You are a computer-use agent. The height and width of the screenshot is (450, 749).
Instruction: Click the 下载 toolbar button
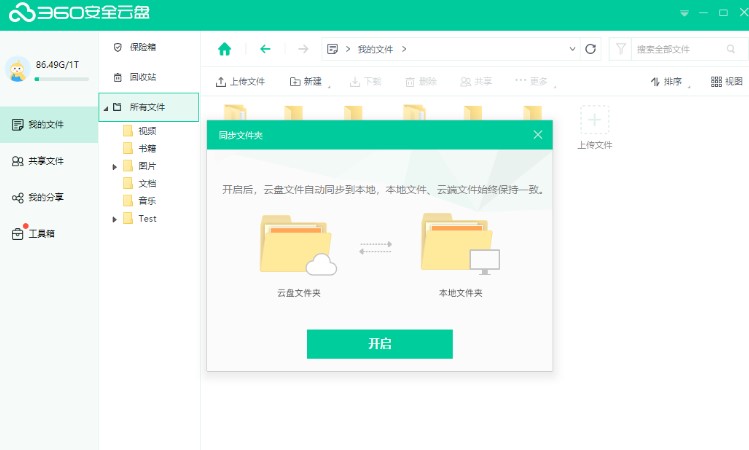[365, 82]
